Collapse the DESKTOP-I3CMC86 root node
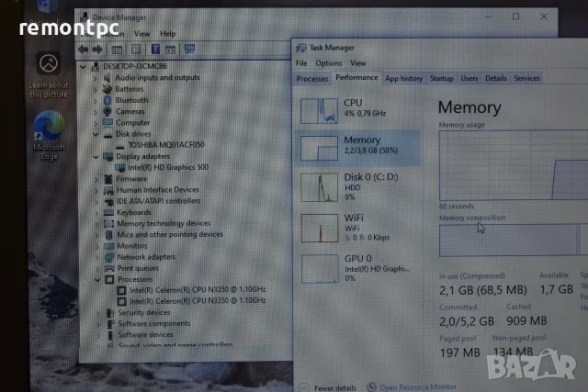The height and width of the screenshot is (392, 588). click(x=84, y=67)
